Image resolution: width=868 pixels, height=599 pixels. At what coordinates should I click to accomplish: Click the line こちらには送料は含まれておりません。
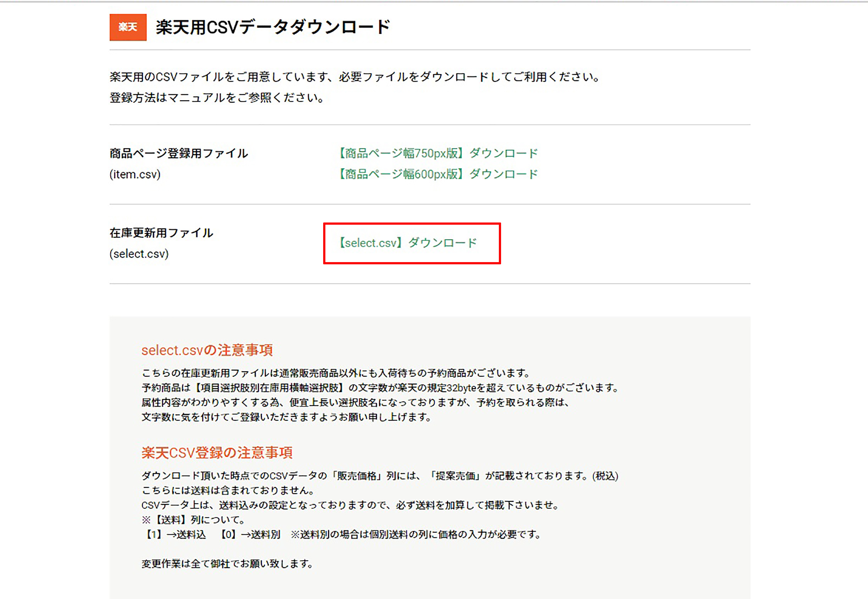click(228, 490)
